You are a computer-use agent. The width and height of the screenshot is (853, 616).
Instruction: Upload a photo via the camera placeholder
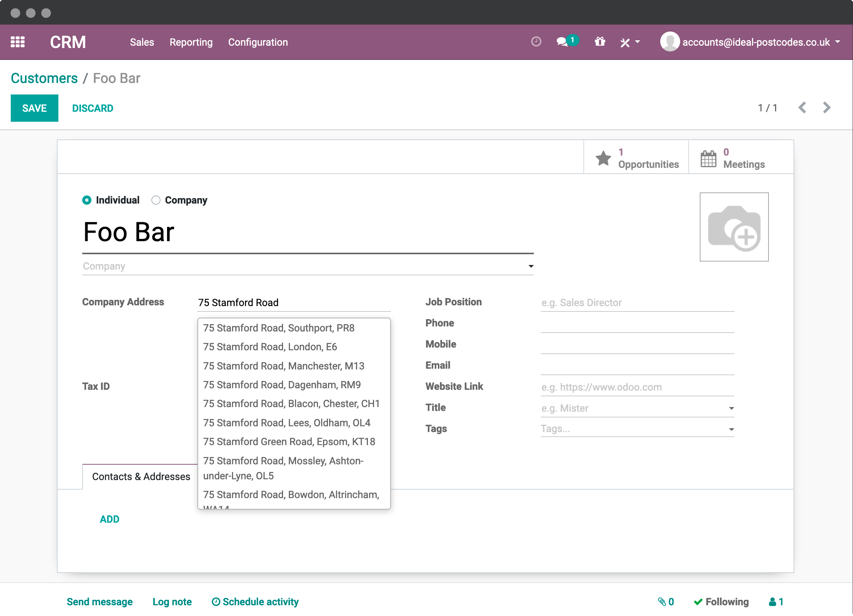pyautogui.click(x=734, y=227)
